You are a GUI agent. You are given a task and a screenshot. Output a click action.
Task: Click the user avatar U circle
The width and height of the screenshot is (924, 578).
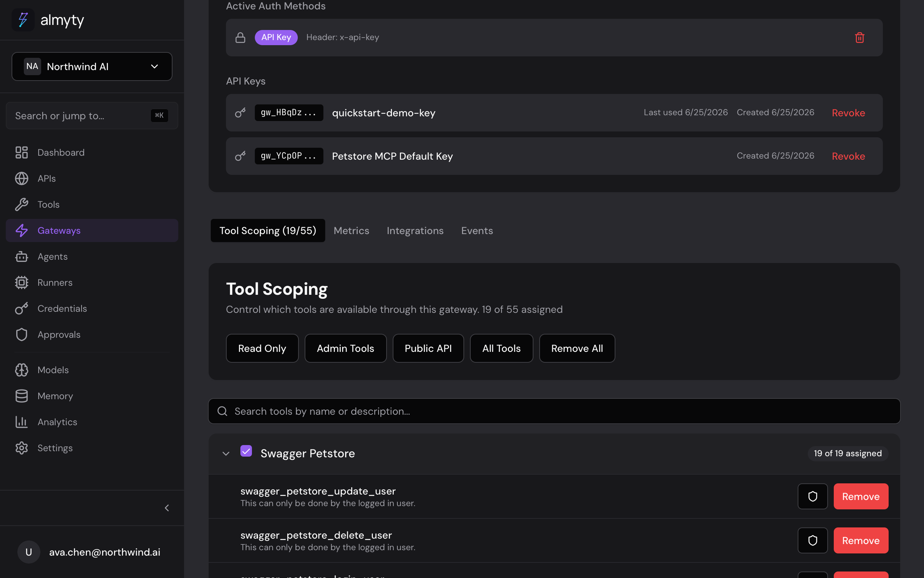(29, 552)
